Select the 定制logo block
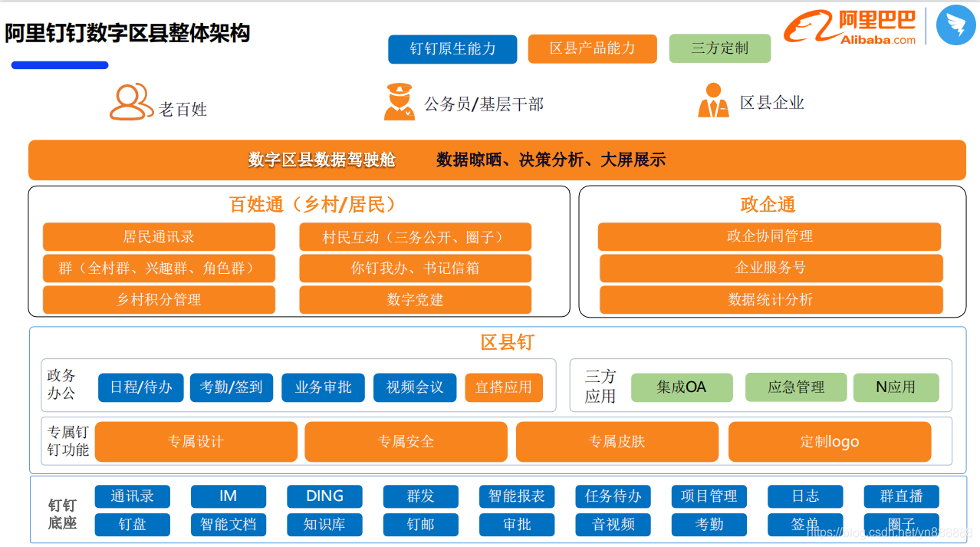This screenshot has width=980, height=547. [x=830, y=442]
